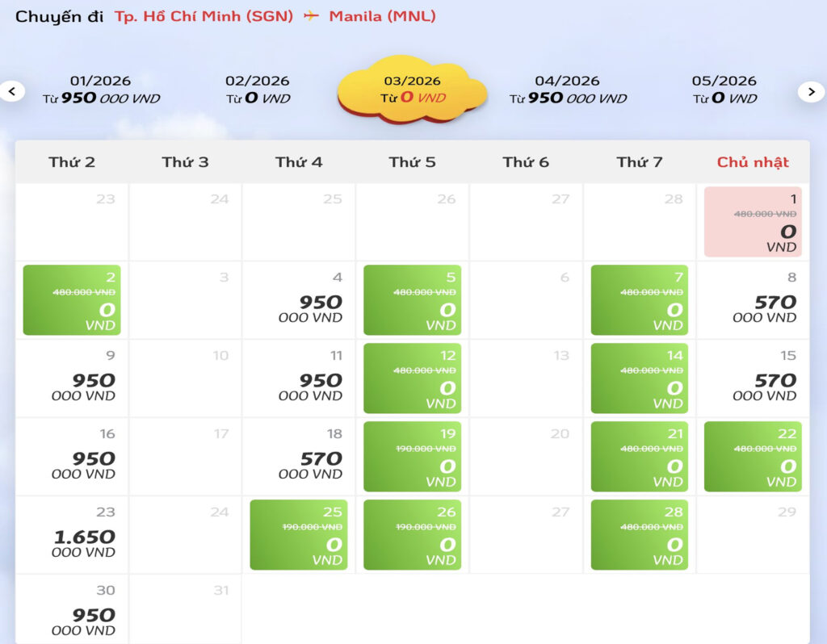Choose March 1 with 0 VND fare
Screen dimensions: 827x644
coord(753,222)
